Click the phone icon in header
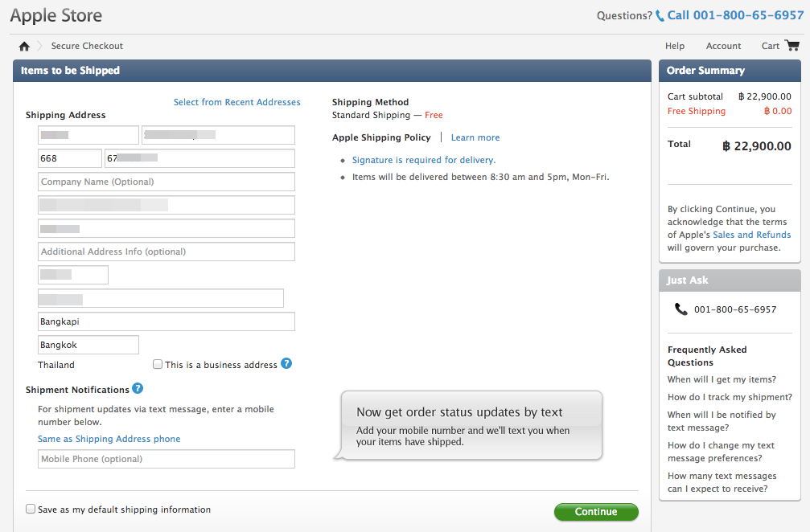The image size is (810, 532). (x=660, y=16)
